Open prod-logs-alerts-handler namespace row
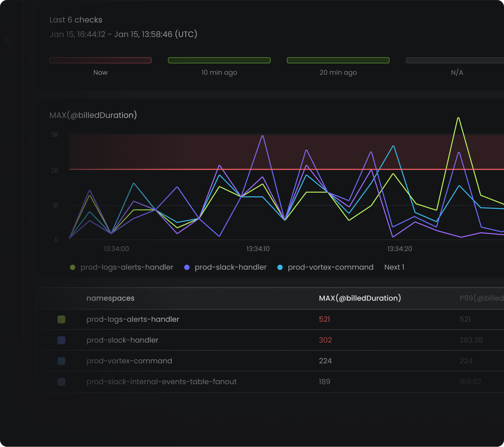The height and width of the screenshot is (447, 504). 133,320
